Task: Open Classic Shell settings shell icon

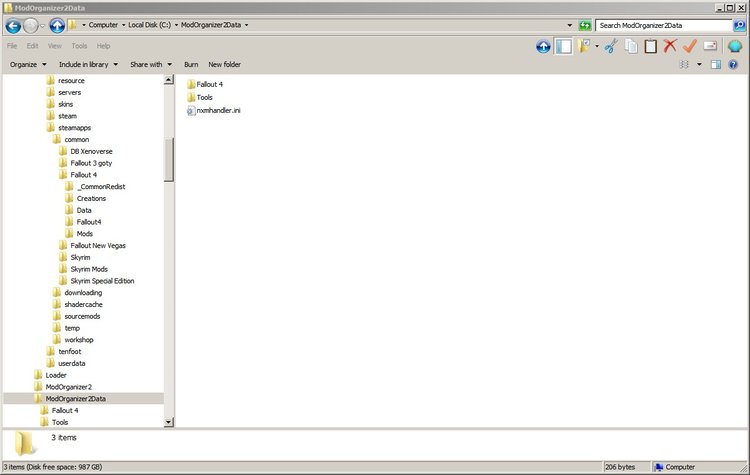Action: point(735,46)
